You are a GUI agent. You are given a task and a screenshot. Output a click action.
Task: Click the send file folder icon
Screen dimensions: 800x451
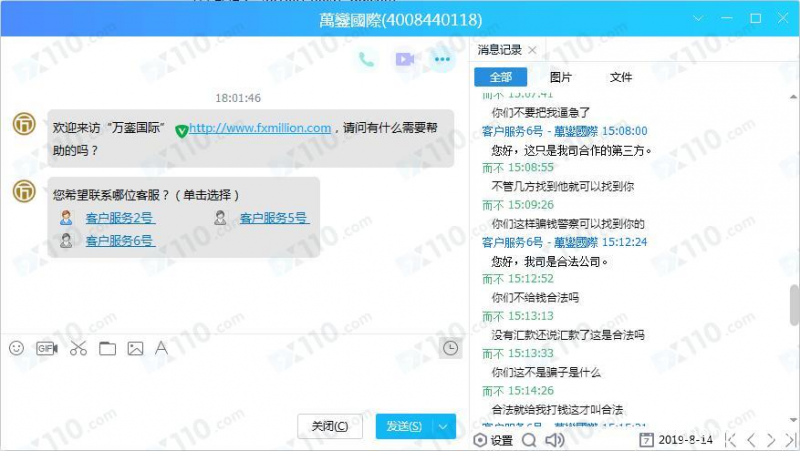click(x=107, y=348)
